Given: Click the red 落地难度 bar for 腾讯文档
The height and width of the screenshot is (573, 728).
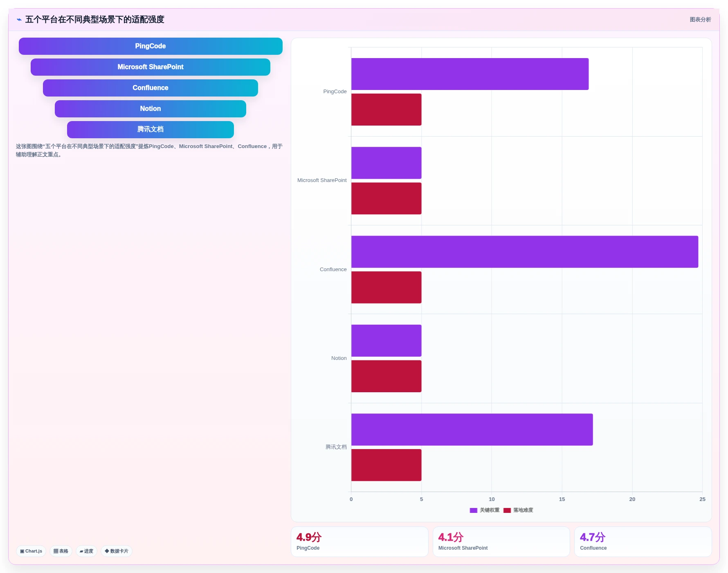Looking at the screenshot, I should (x=386, y=465).
